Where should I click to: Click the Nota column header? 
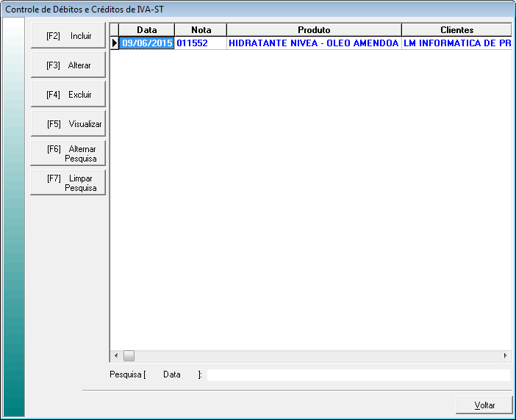(201, 30)
